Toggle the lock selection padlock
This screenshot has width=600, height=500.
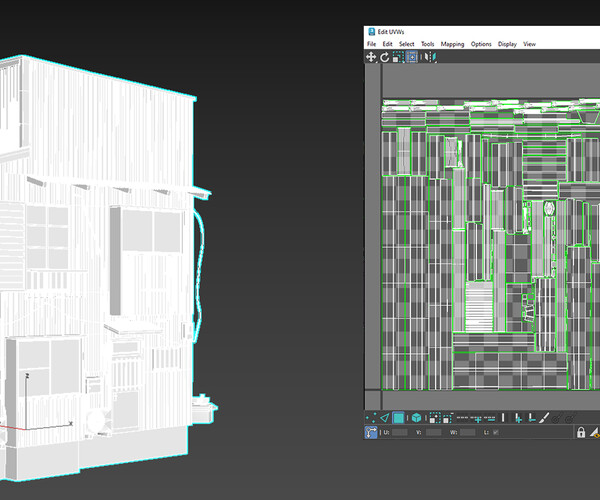click(580, 432)
